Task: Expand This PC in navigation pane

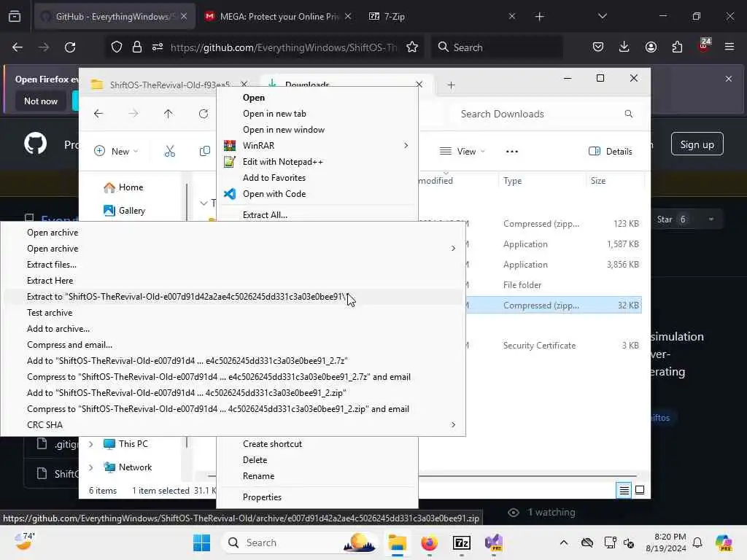Action: (91, 444)
